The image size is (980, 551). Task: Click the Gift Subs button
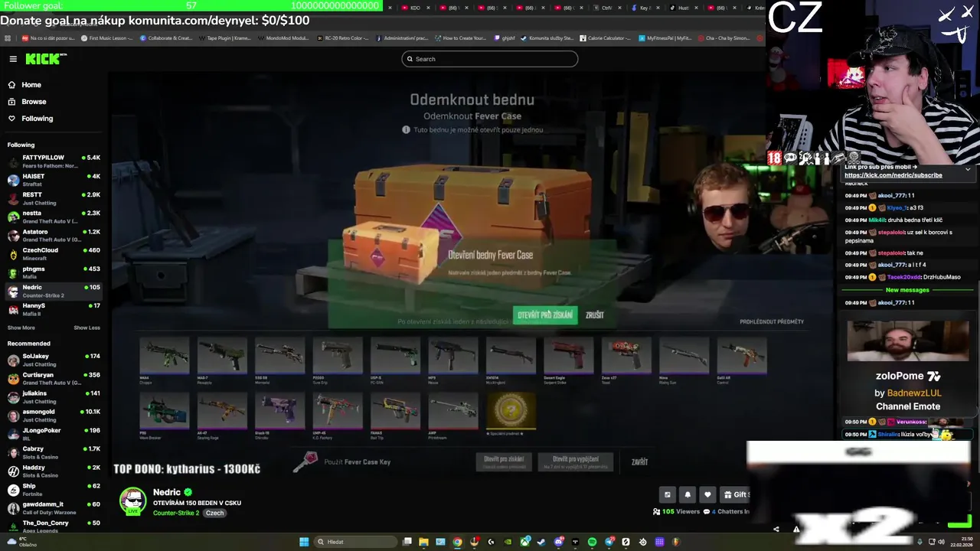pyautogui.click(x=736, y=495)
